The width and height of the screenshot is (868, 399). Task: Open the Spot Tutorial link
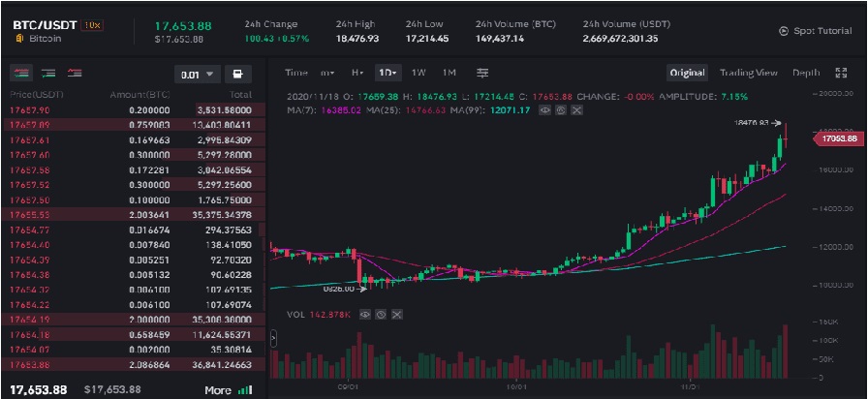(822, 31)
